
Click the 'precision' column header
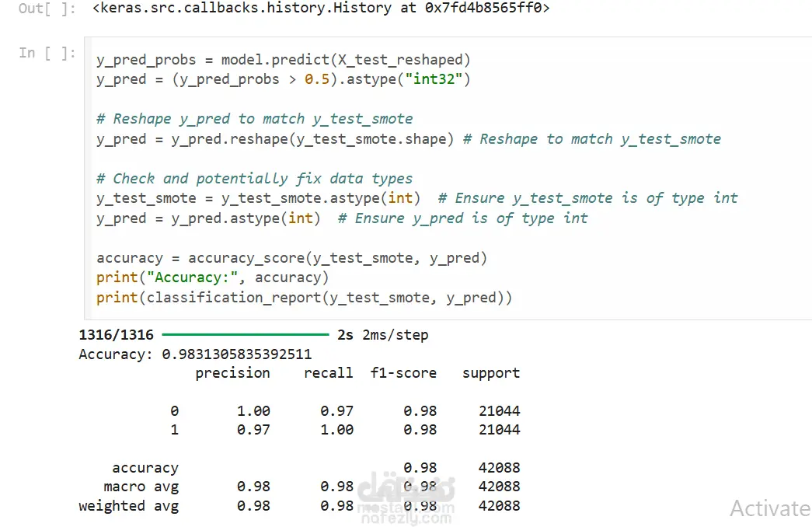point(232,373)
